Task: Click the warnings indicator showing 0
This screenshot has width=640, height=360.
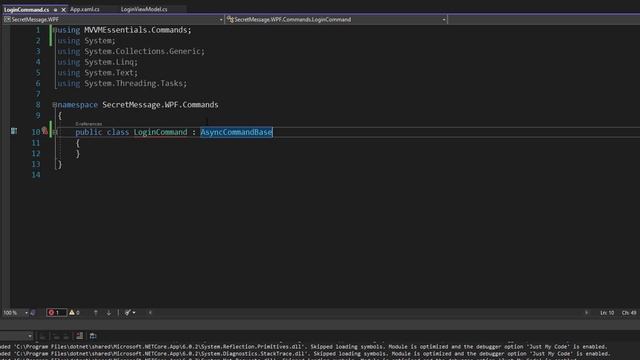Action: (x=74, y=313)
